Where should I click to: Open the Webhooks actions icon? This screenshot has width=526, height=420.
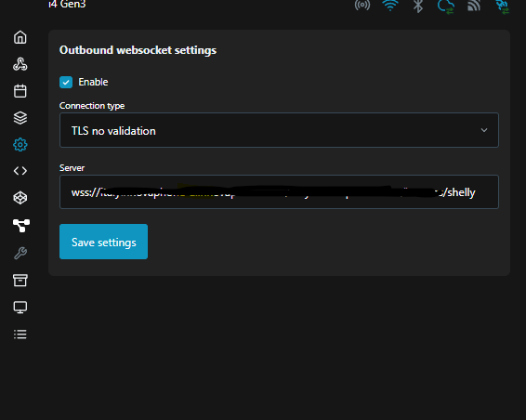pos(20,64)
